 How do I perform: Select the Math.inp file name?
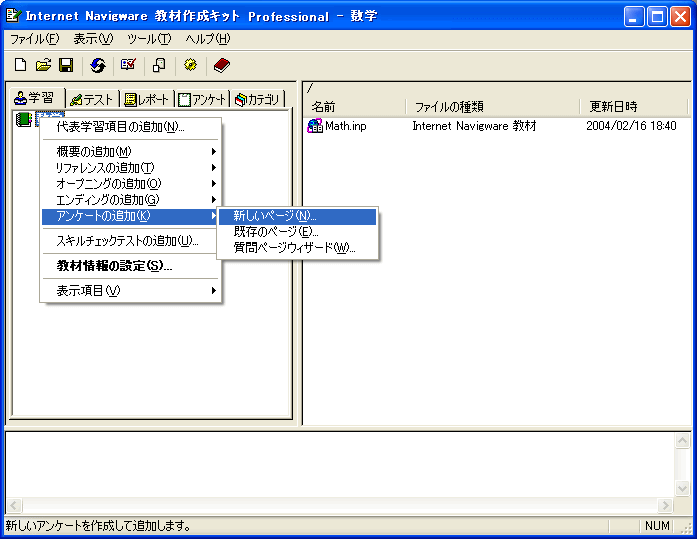point(345,126)
